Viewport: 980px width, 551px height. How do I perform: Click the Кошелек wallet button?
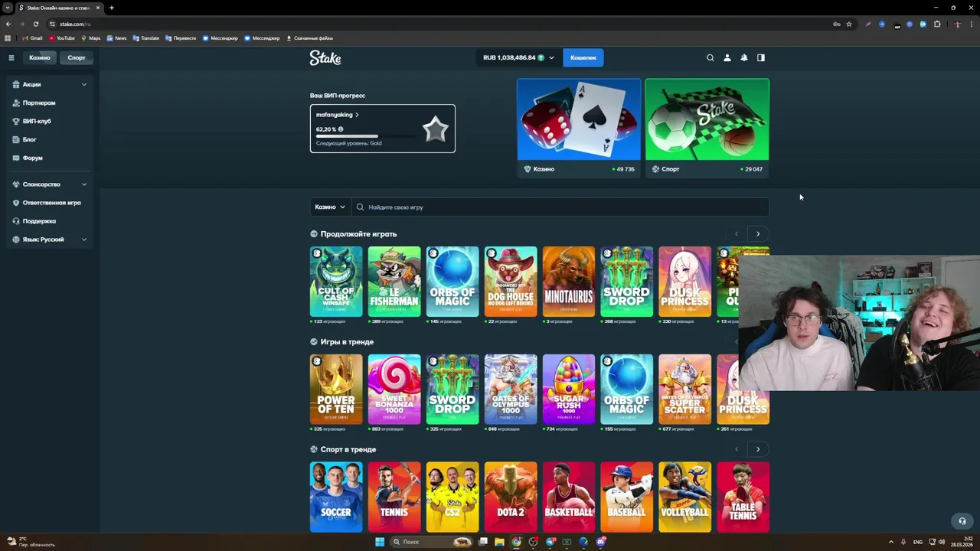pos(583,57)
